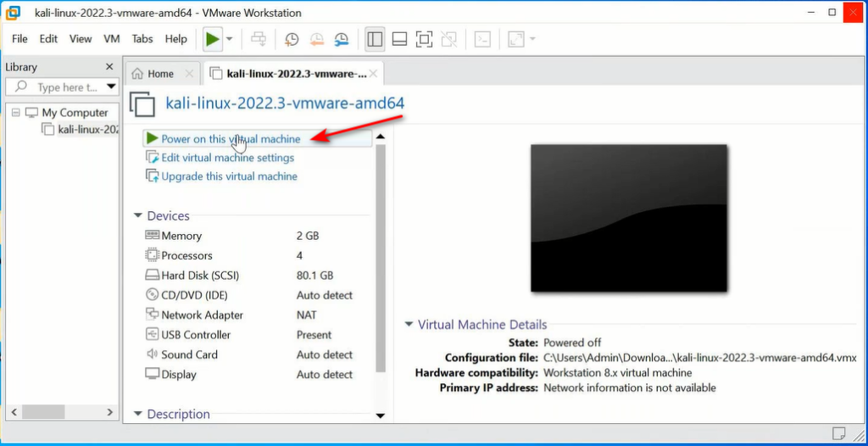Screen dimensions: 868x446
Task: Select My Computer in the library
Action: [x=75, y=113]
